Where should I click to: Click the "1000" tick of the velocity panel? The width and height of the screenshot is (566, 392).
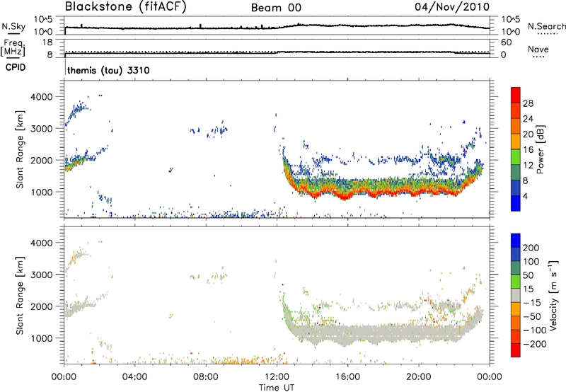point(42,338)
